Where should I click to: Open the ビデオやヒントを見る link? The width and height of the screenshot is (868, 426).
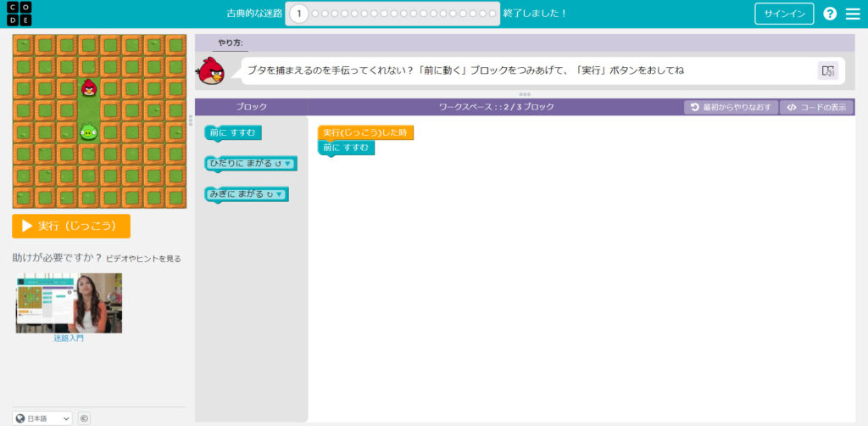pos(143,259)
